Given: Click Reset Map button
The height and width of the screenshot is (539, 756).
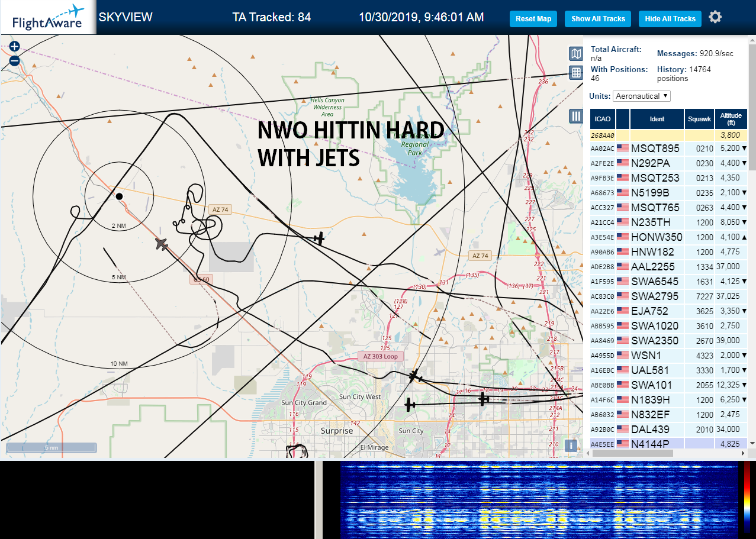Looking at the screenshot, I should (533, 19).
